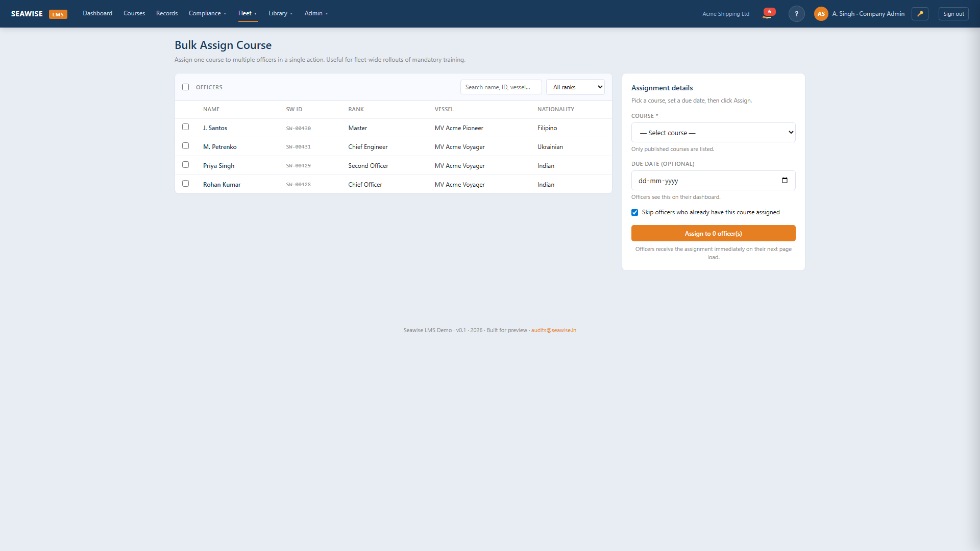The image size is (980, 551).
Task: Click the NAME column header
Action: pos(211,109)
